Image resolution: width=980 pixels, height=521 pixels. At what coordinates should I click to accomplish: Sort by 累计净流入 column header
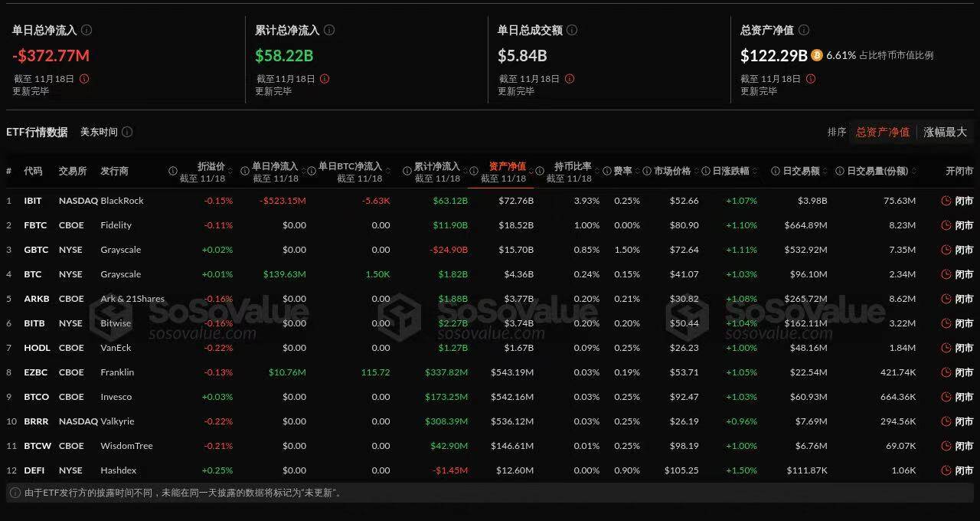pyautogui.click(x=436, y=167)
